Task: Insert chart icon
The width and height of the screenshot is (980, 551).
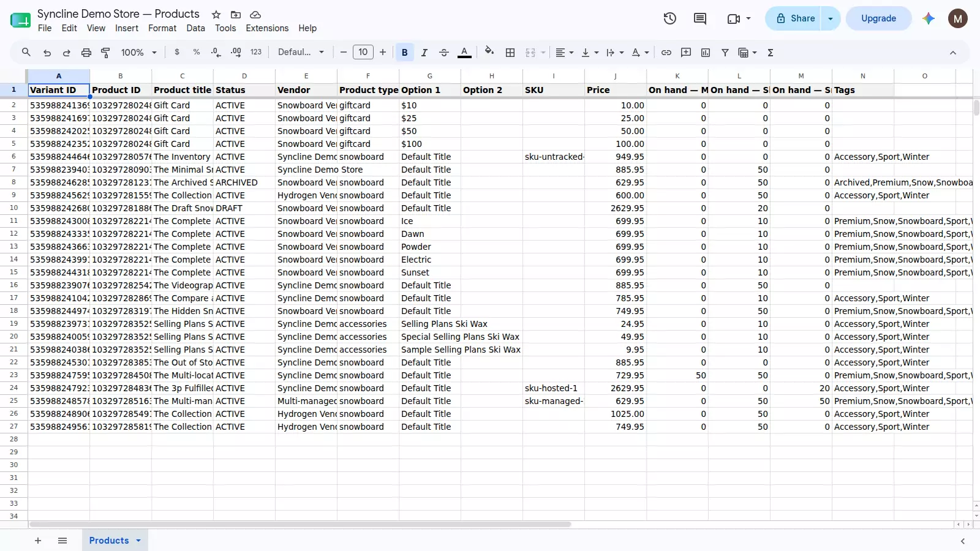Action: (706, 53)
